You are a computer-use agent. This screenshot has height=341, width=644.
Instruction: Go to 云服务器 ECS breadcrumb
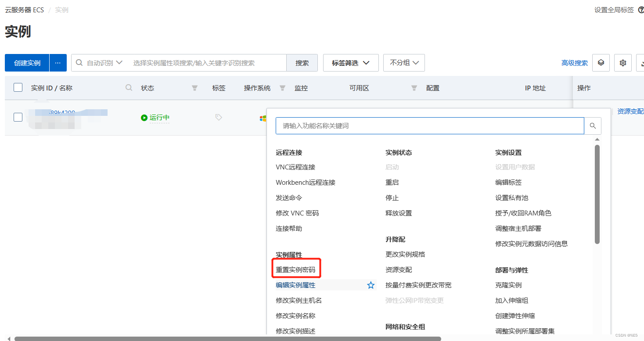[25, 10]
